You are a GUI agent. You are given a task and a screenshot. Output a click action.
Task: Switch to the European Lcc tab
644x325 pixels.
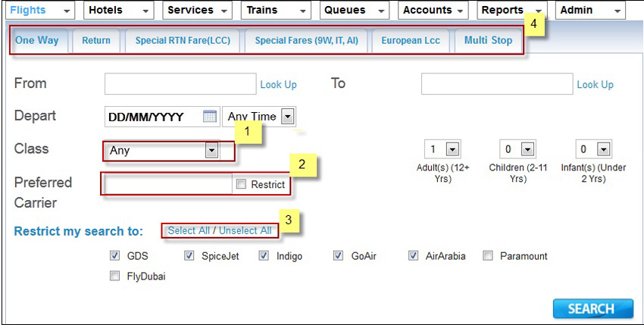coord(410,40)
